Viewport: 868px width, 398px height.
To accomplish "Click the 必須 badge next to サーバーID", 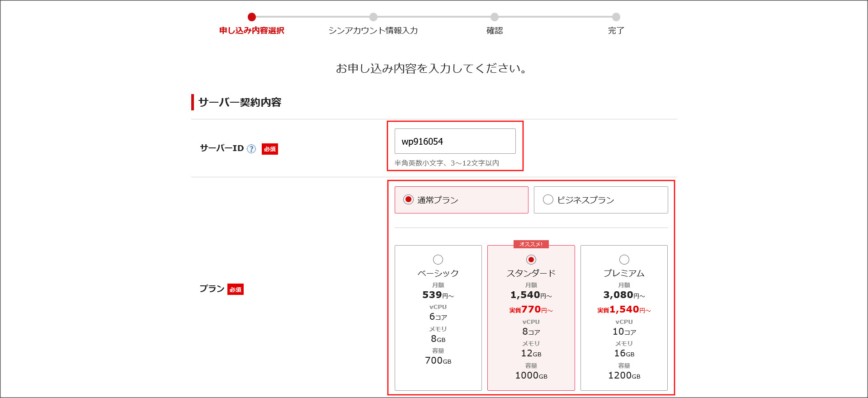I will 270,149.
